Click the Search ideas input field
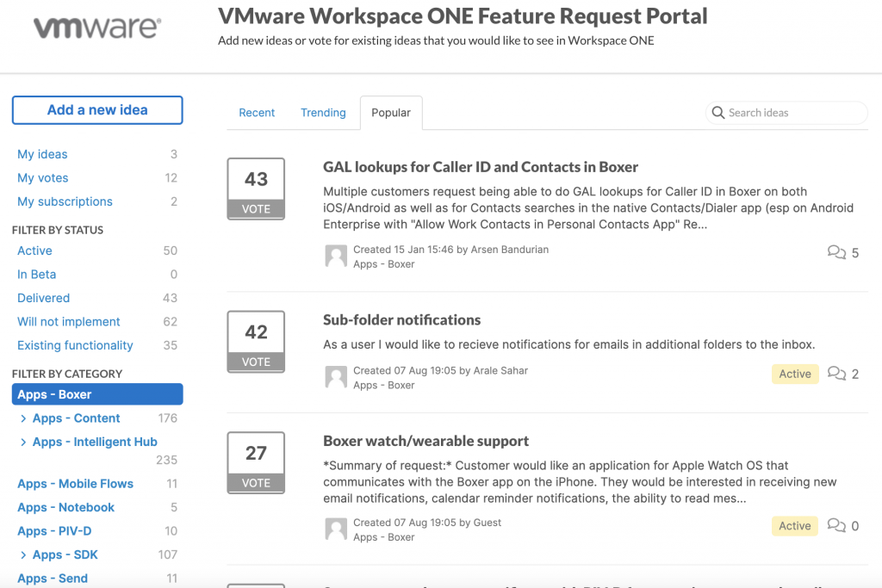882x588 pixels. [x=792, y=113]
